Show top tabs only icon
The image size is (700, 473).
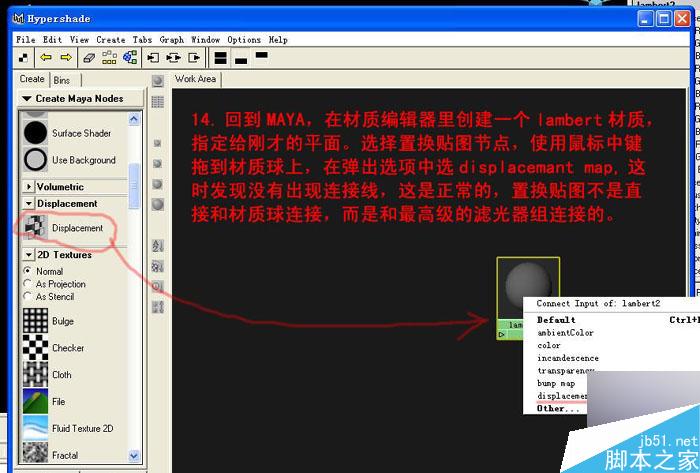coord(262,55)
